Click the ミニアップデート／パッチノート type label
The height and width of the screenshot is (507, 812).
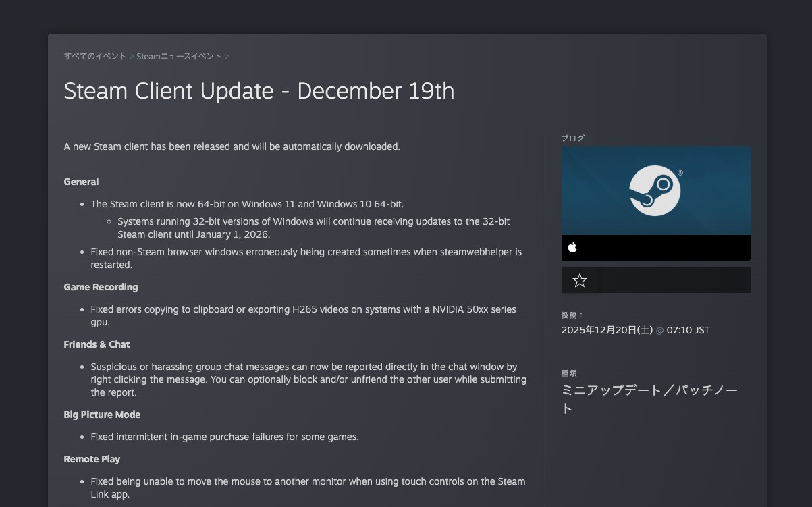tap(649, 399)
